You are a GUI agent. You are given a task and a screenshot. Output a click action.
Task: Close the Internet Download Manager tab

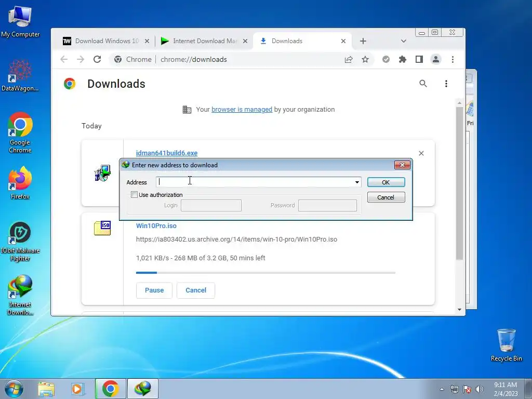pyautogui.click(x=245, y=41)
